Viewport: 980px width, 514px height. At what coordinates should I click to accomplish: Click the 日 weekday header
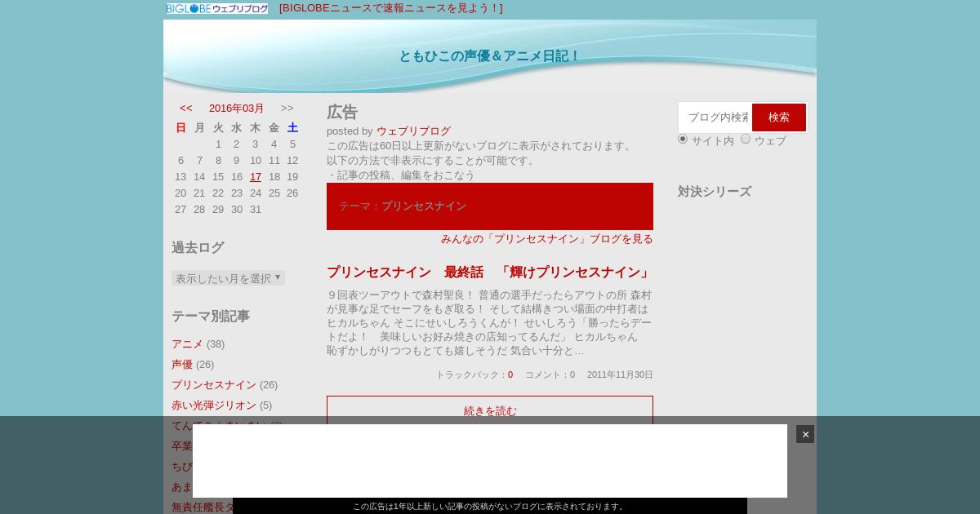pyautogui.click(x=180, y=127)
